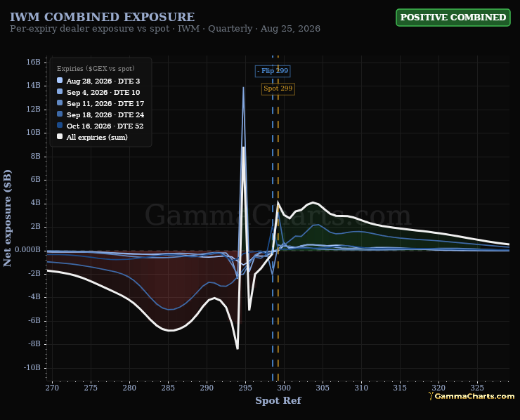Click the 310 x-axis tick label
Viewport: 520px width, 420px height.
[x=361, y=388]
